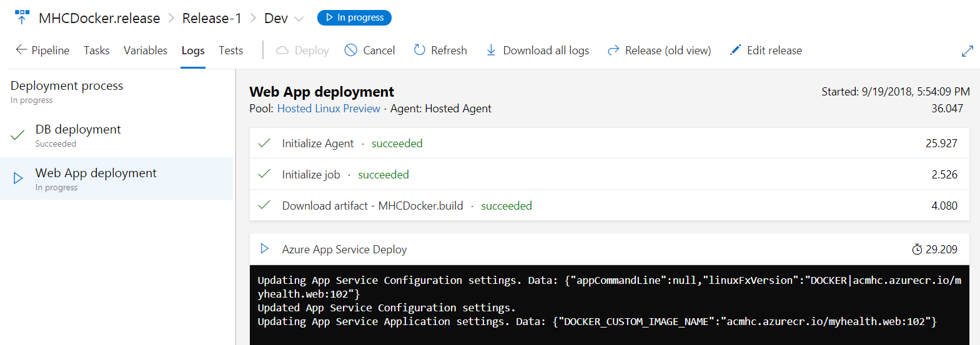This screenshot has height=345, width=980.
Task: Switch to the Tasks tab
Action: [x=97, y=51]
